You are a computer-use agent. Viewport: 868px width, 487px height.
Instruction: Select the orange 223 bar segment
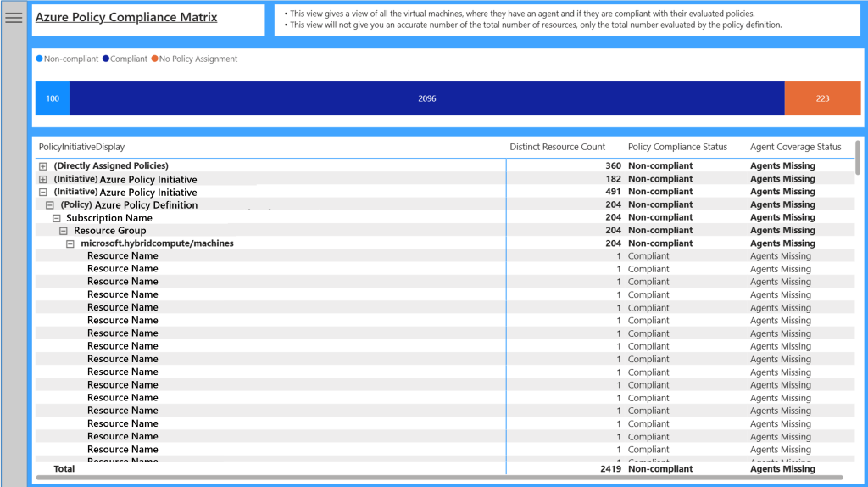pos(822,98)
